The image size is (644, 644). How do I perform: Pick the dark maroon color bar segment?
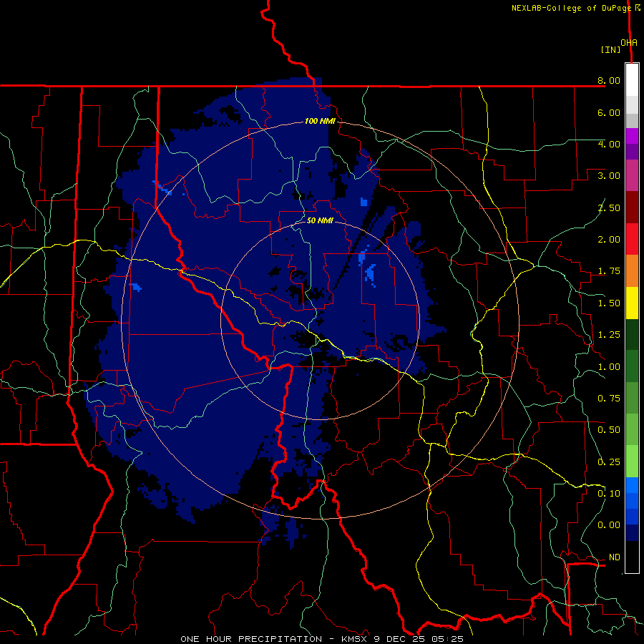pyautogui.click(x=632, y=208)
